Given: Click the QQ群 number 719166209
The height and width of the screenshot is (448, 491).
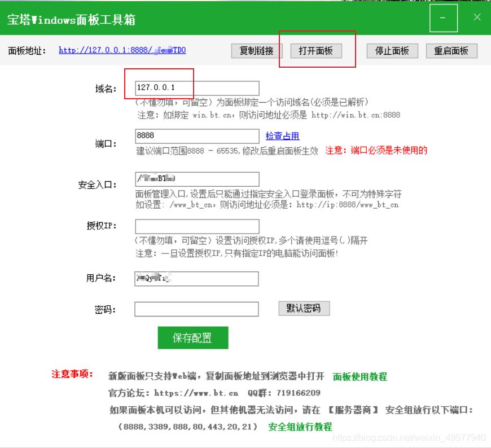Looking at the screenshot, I should click(299, 393).
